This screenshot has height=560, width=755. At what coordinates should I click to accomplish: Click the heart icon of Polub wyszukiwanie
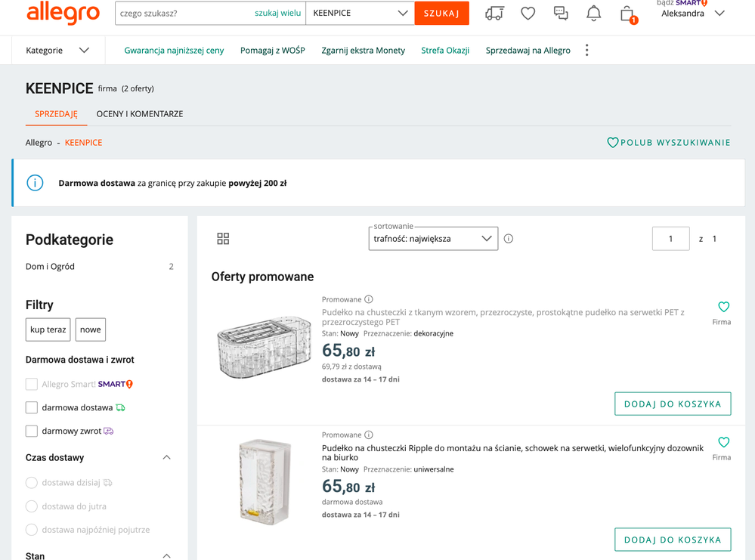click(612, 143)
